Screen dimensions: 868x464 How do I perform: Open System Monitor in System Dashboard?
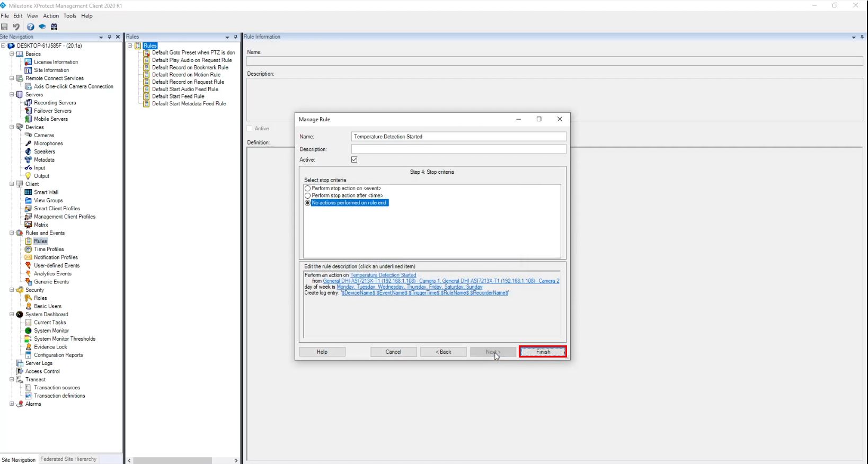point(51,331)
